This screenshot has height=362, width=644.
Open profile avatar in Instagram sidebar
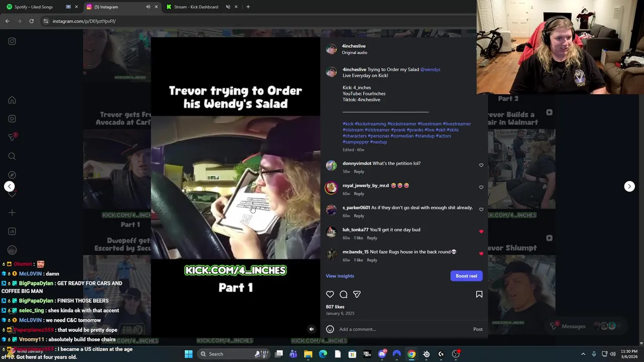click(12, 250)
